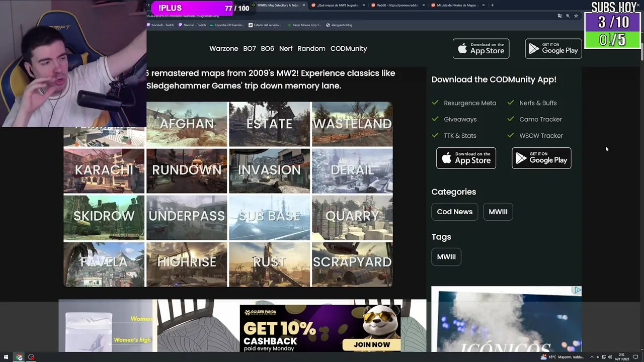Select the Rust map thumbnail

coord(269,263)
